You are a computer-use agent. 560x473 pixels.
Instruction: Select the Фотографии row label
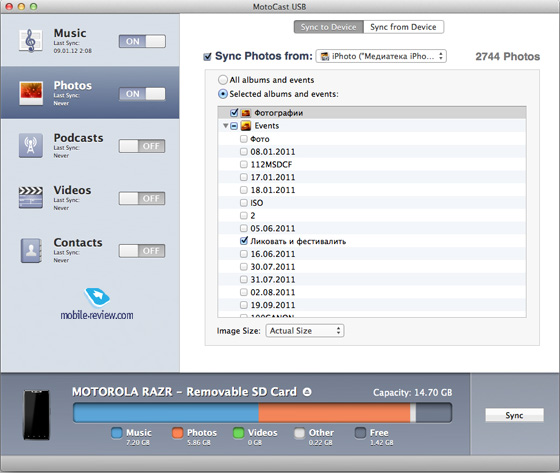click(279, 113)
